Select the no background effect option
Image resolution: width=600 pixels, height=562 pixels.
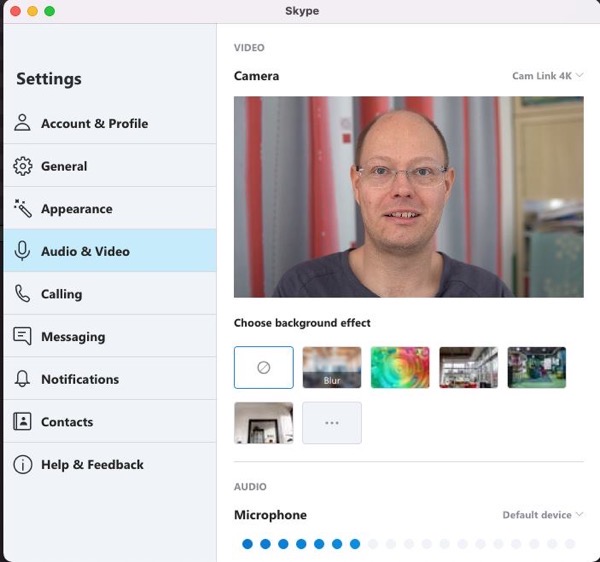(x=264, y=367)
